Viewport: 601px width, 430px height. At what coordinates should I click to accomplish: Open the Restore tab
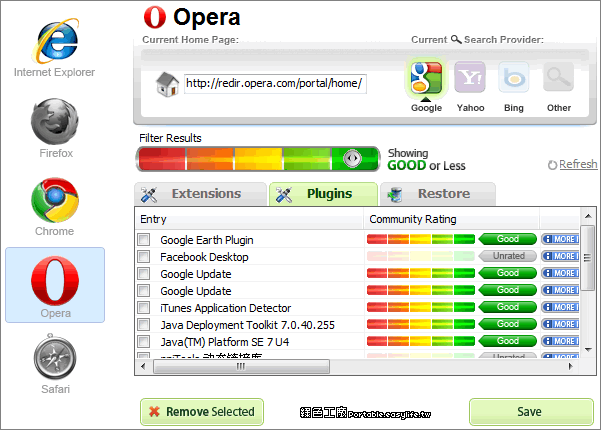point(438,194)
